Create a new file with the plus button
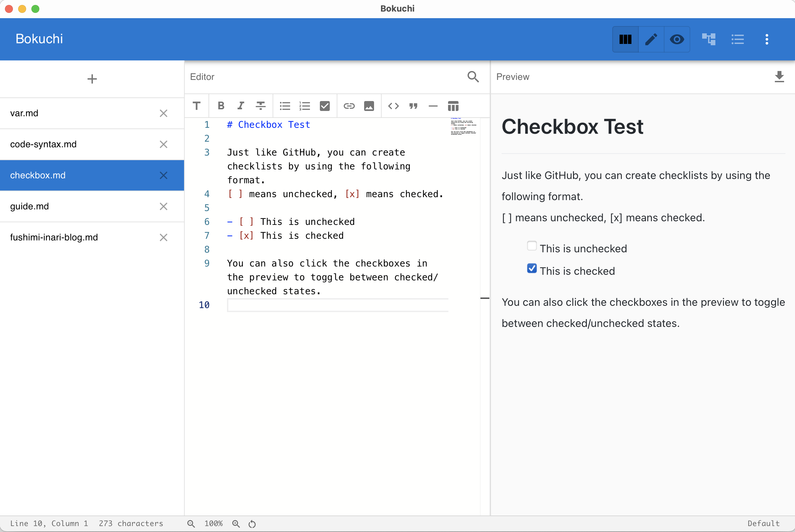Viewport: 795px width, 532px height. pos(92,79)
